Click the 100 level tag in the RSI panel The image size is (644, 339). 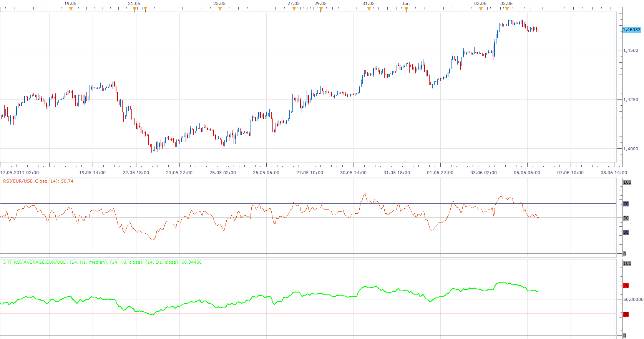[627, 182]
